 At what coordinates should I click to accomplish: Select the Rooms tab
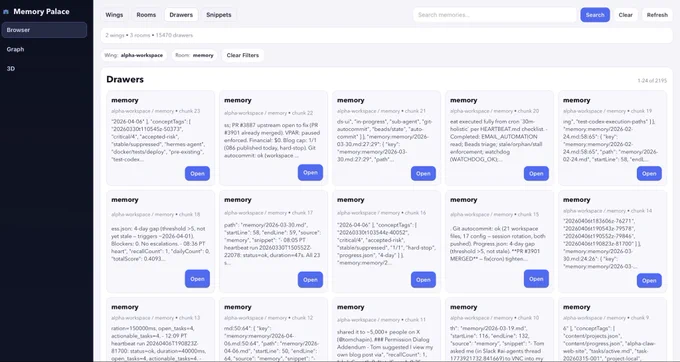click(146, 15)
